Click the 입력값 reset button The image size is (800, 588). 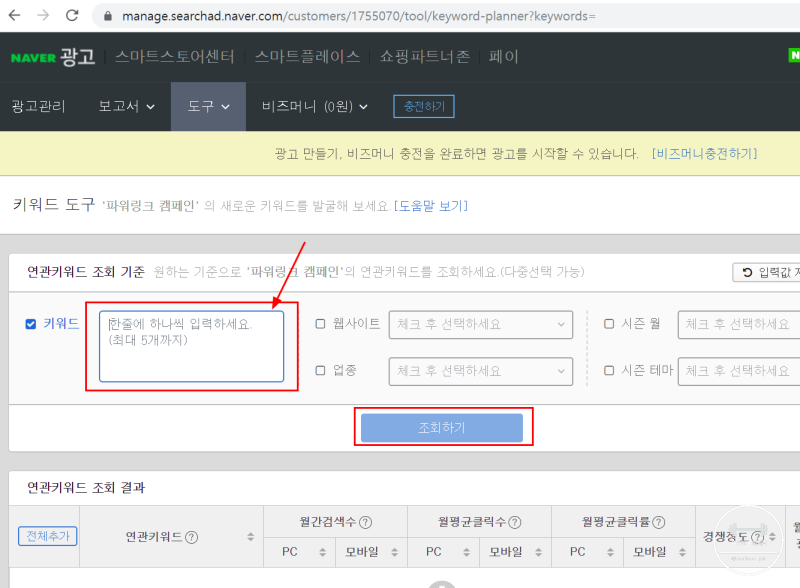coord(766,273)
